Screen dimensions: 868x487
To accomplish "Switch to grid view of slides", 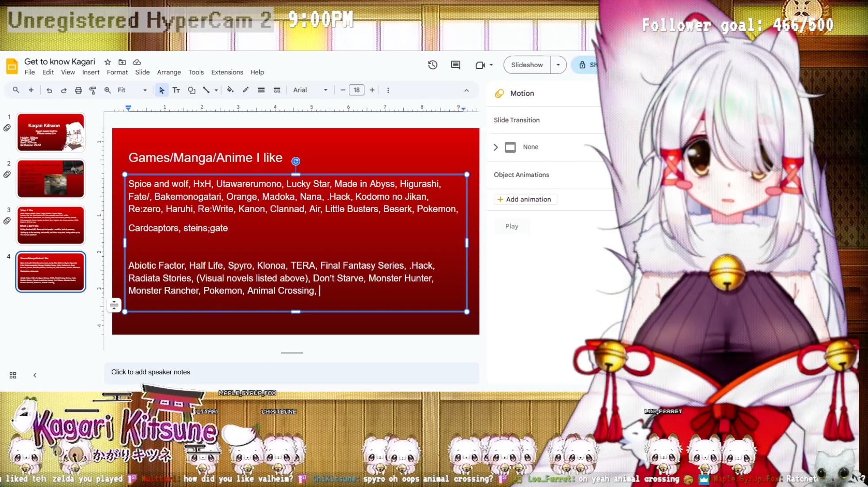I will [13, 375].
